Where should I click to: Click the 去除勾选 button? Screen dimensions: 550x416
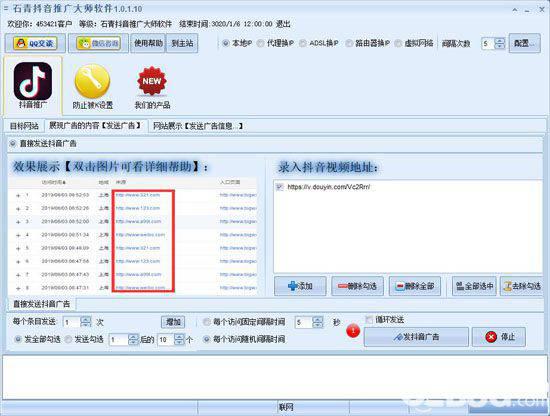point(522,286)
